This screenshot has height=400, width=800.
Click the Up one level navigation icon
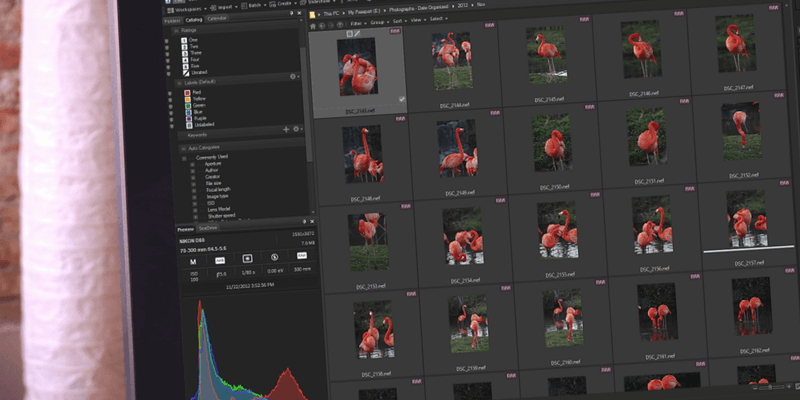click(x=340, y=24)
